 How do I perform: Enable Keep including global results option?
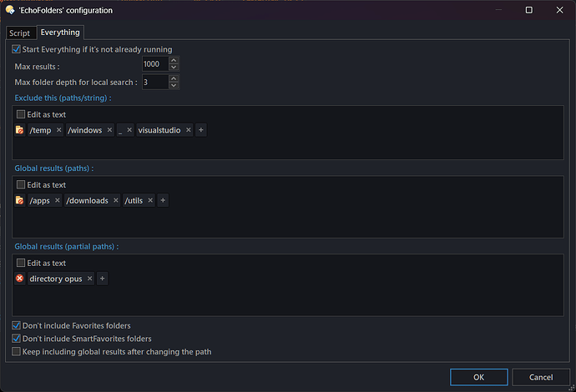(x=17, y=352)
